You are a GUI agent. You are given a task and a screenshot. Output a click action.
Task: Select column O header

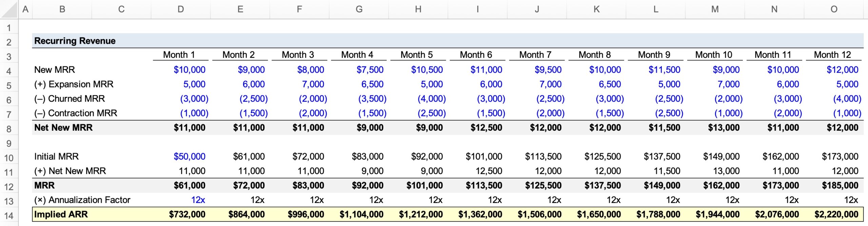(x=834, y=9)
